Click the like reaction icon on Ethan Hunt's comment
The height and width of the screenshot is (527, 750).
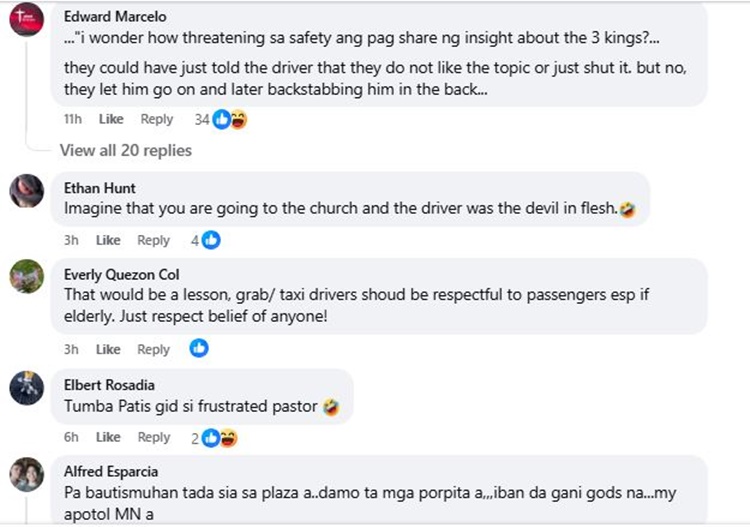(211, 240)
